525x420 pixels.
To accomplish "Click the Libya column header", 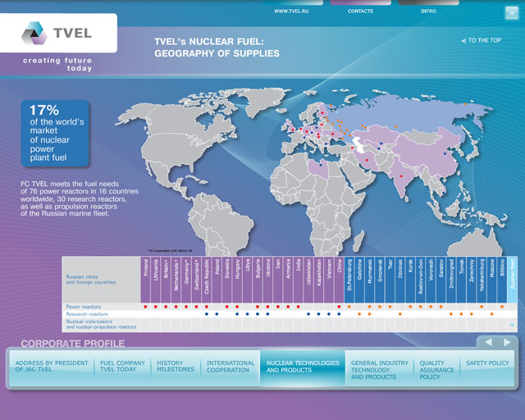I will pyautogui.click(x=248, y=280).
